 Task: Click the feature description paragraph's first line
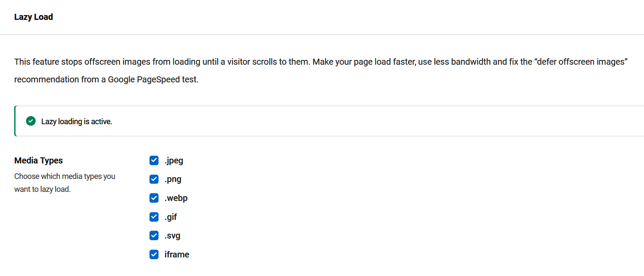click(320, 62)
